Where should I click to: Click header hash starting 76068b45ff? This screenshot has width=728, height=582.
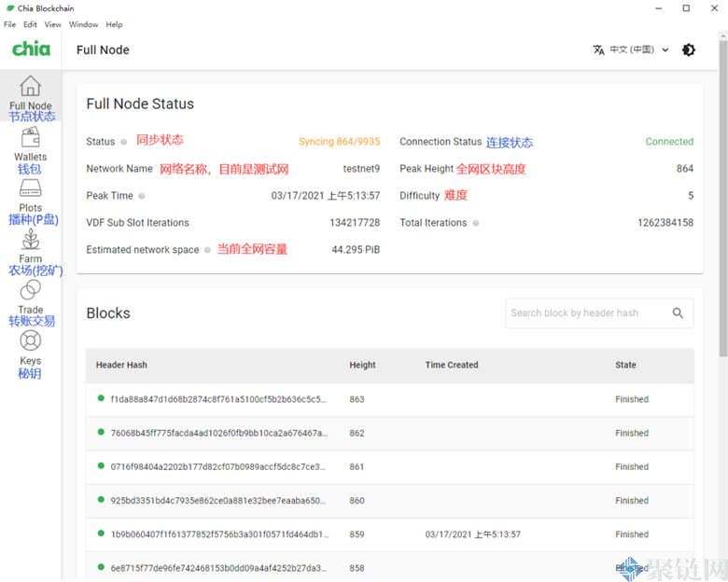click(219, 433)
